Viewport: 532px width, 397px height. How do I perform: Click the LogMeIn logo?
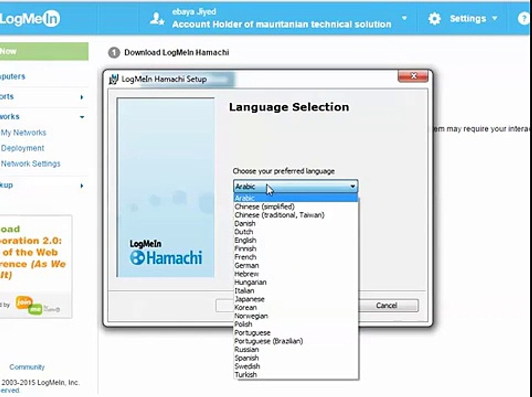tap(30, 18)
